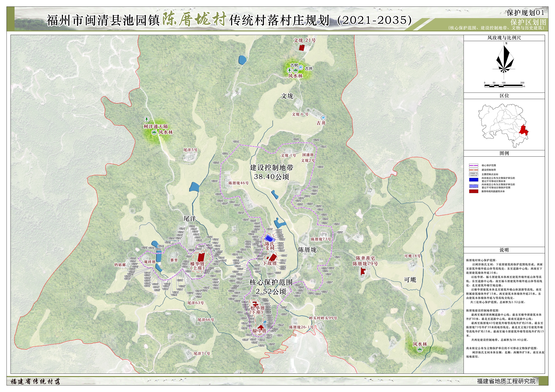Click the coordinate sample box in legend
Screen dimensions: 555x392
point(473,174)
